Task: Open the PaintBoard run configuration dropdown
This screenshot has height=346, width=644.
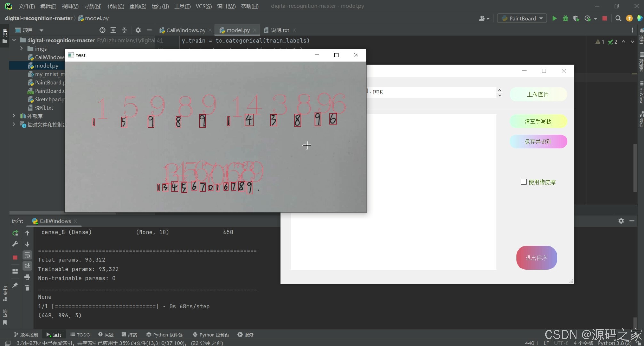Action: 522,18
